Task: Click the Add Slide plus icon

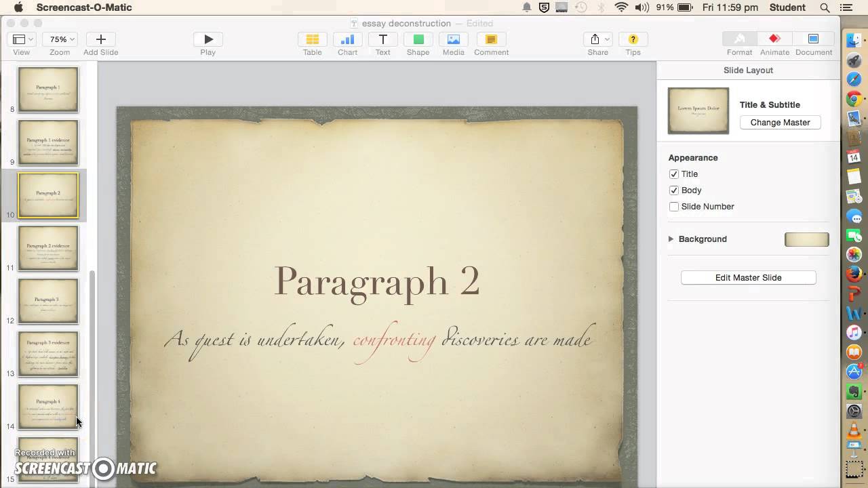Action: tap(100, 39)
